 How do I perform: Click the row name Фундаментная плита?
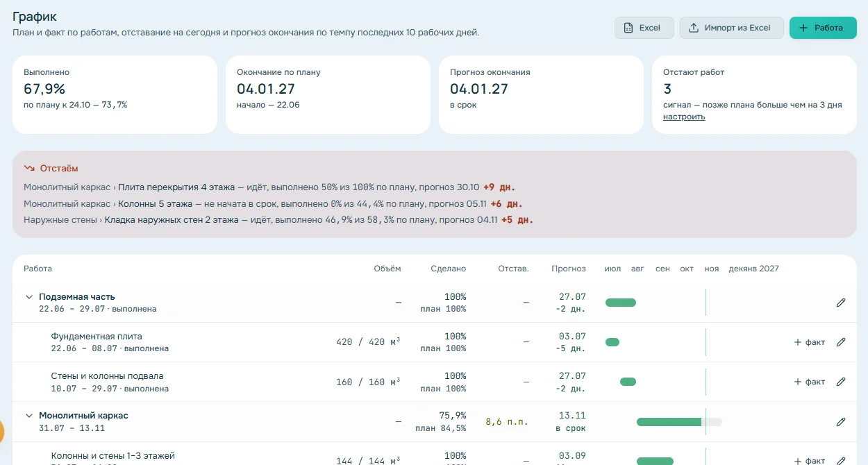coord(97,336)
